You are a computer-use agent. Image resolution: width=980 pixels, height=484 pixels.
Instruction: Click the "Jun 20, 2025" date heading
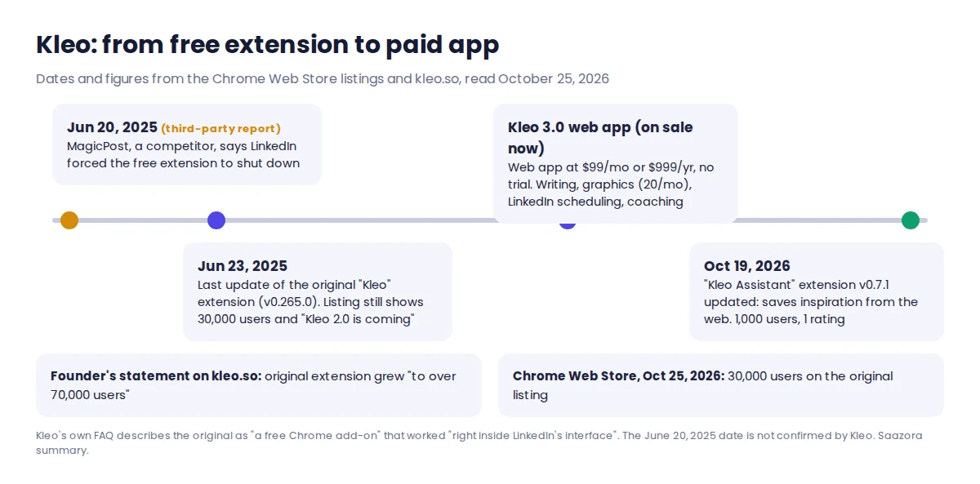click(112, 127)
